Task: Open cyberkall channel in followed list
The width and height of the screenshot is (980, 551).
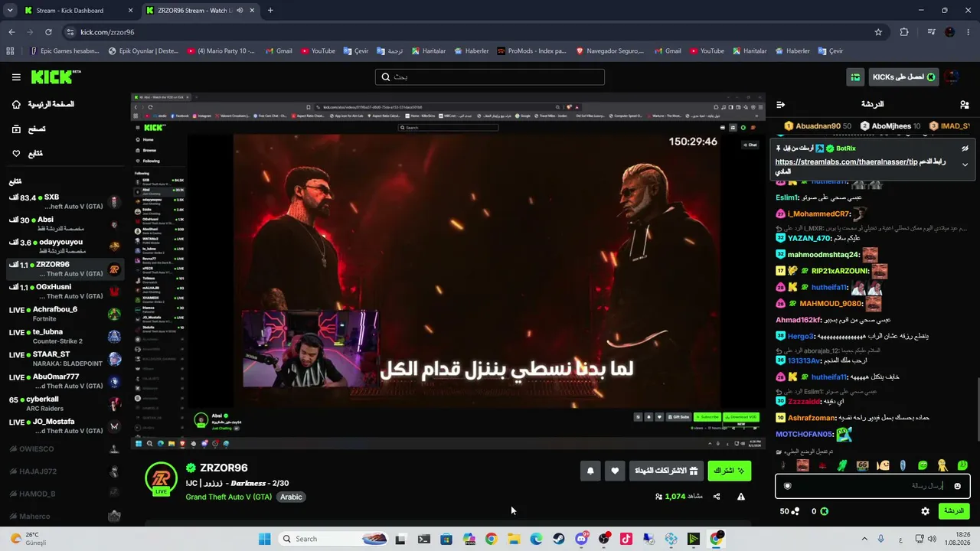Action: point(65,404)
